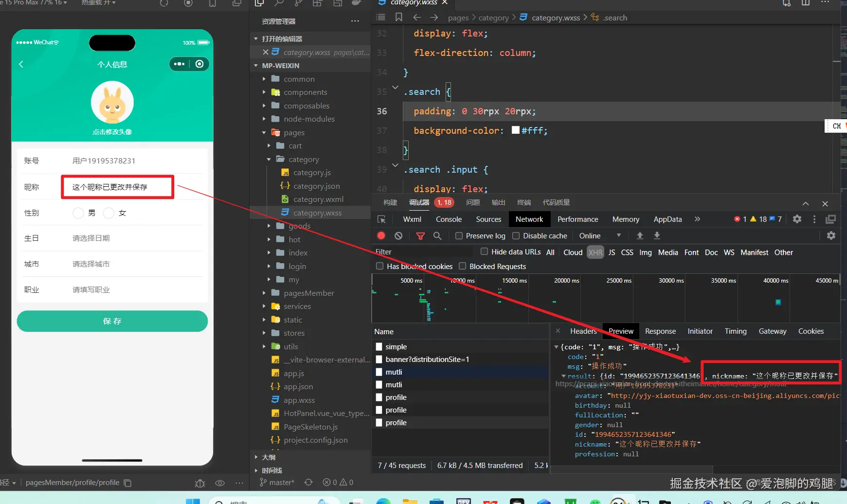Check the Disable cache checkbox
Image resolution: width=847 pixels, height=504 pixels.
tap(516, 236)
